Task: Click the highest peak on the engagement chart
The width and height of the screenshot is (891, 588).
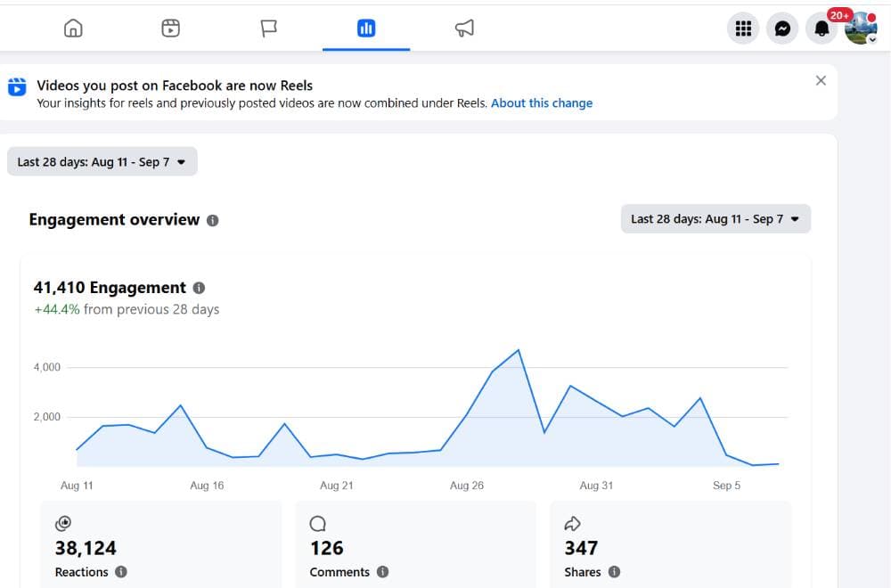Action: click(519, 350)
